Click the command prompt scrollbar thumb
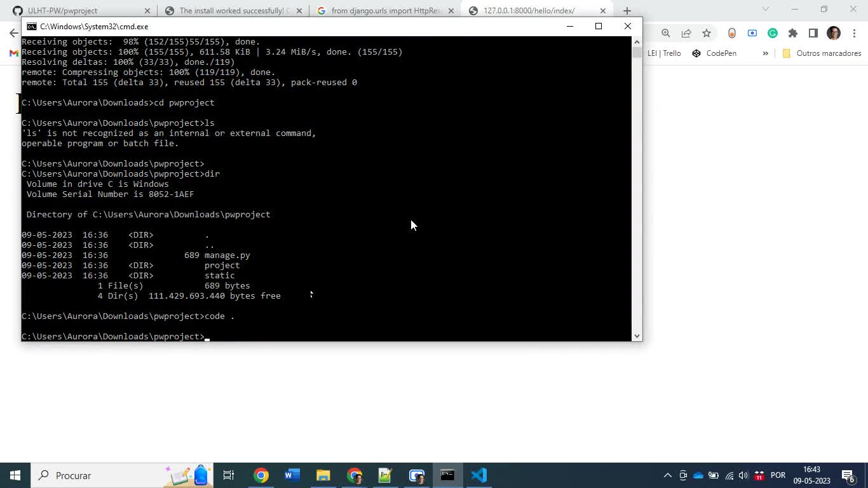The width and height of the screenshot is (868, 488). [x=636, y=52]
